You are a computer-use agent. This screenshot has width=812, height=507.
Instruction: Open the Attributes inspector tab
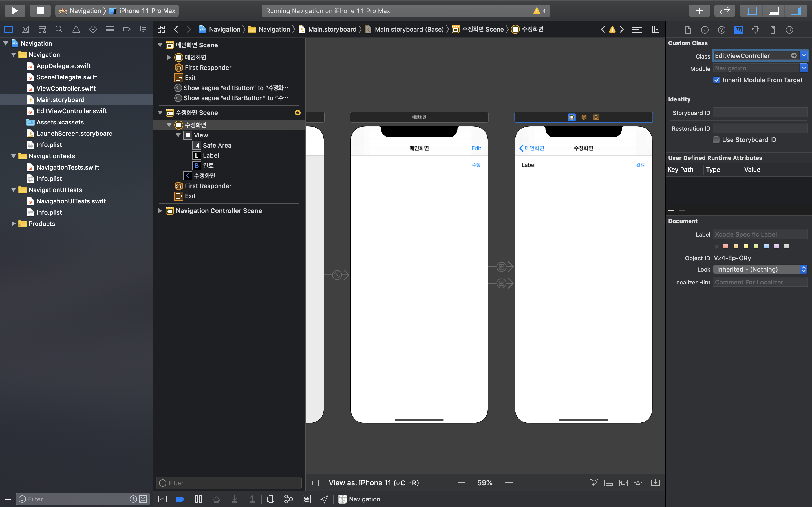tap(755, 30)
